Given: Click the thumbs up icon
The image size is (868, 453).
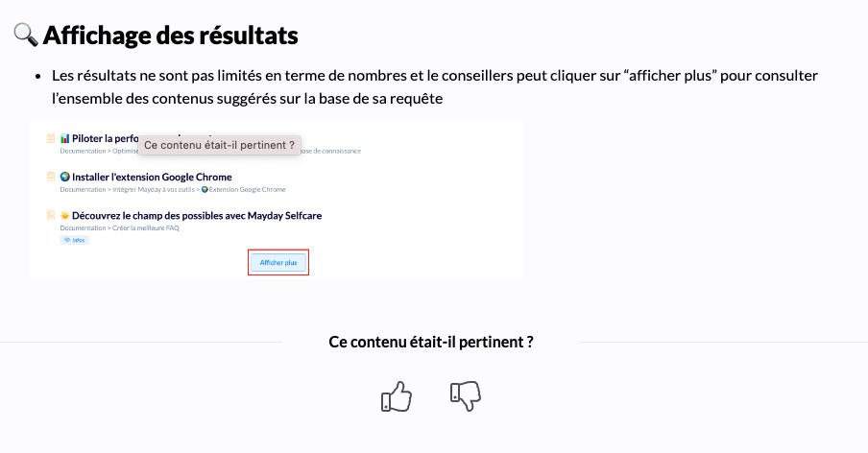Looking at the screenshot, I should [x=396, y=396].
